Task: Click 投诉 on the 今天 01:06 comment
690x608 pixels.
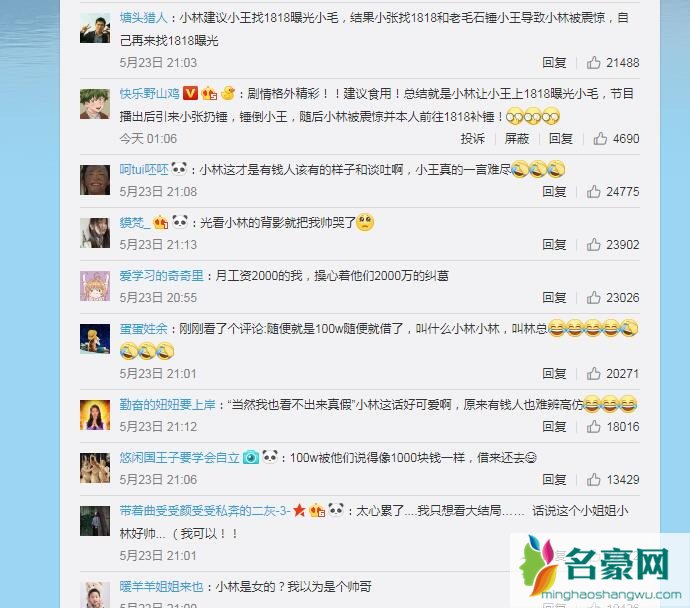Action: pos(473,139)
